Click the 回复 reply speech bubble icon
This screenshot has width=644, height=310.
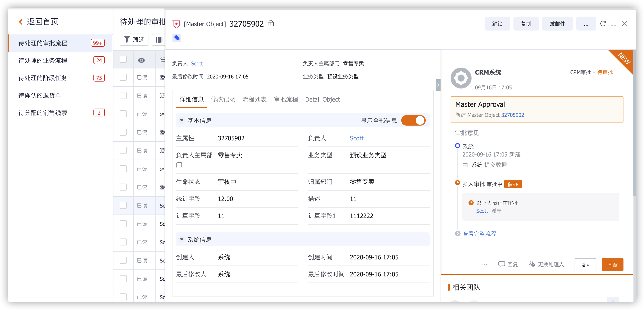tap(501, 264)
